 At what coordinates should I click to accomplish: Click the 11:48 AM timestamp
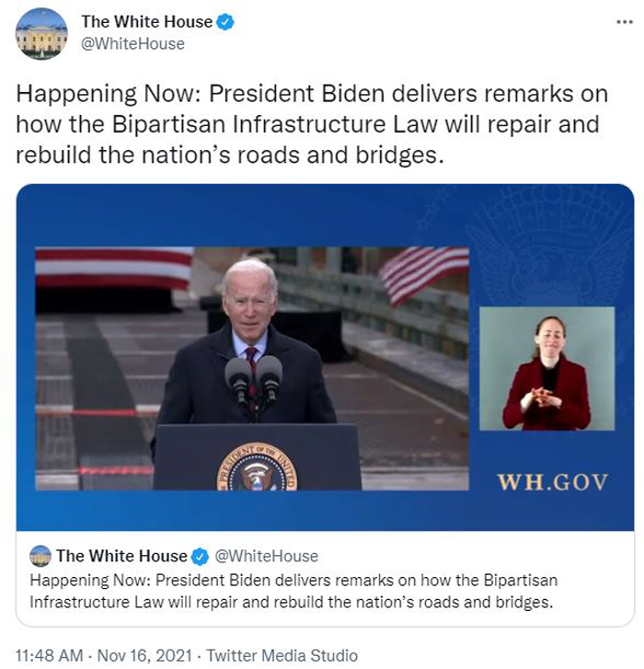pos(49,655)
